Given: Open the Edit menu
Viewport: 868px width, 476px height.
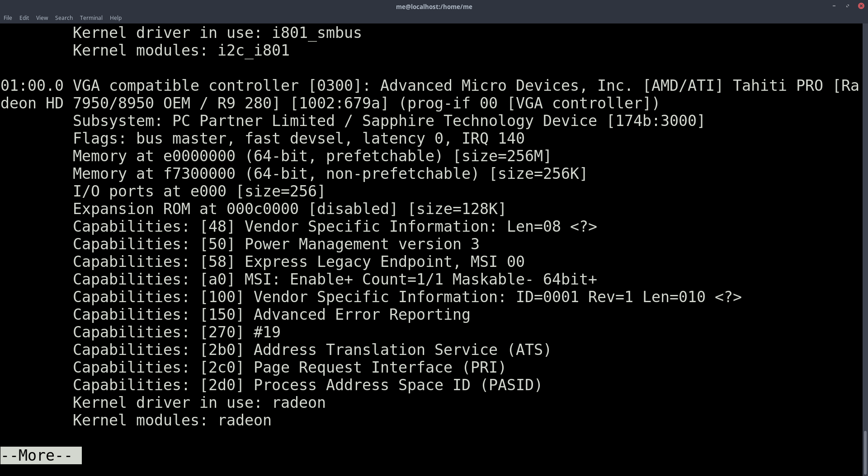Looking at the screenshot, I should pyautogui.click(x=24, y=18).
